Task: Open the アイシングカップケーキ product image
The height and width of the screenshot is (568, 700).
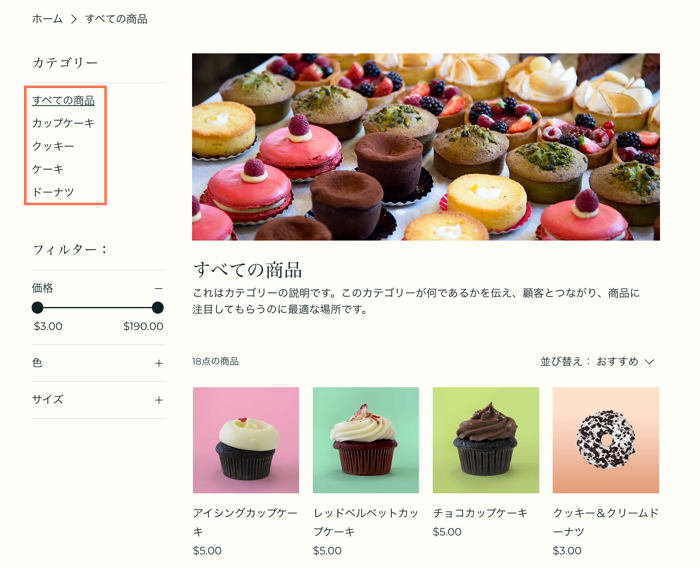Action: pos(245,440)
